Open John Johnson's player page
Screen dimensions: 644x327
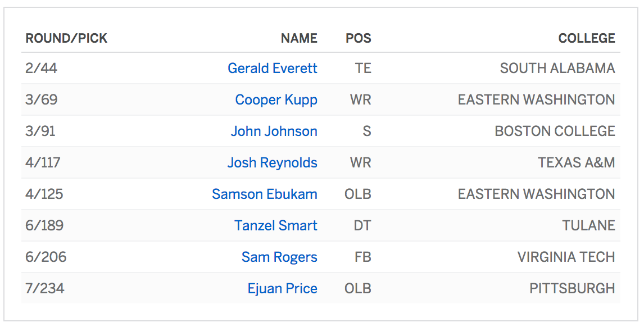point(274,131)
